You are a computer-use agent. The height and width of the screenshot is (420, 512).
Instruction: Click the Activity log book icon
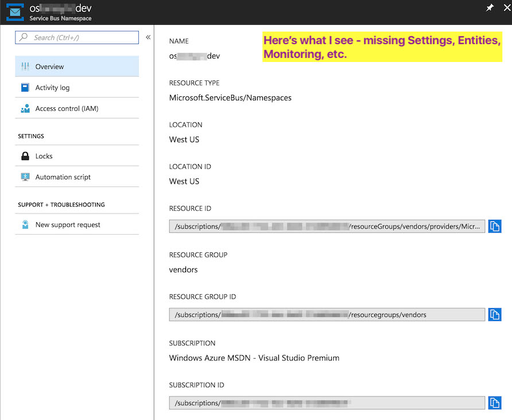(25, 87)
